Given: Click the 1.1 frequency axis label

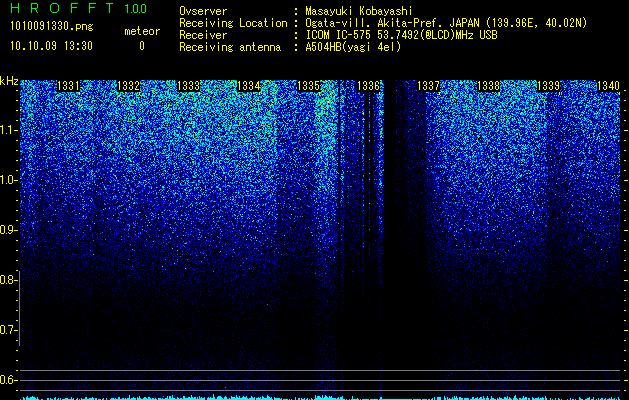Looking at the screenshot, I should (8, 130).
